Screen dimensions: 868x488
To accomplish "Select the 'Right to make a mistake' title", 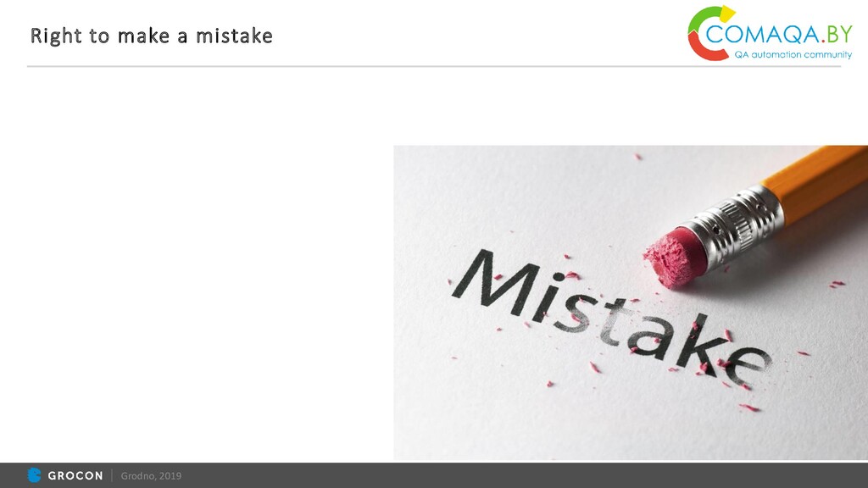I will tap(151, 36).
